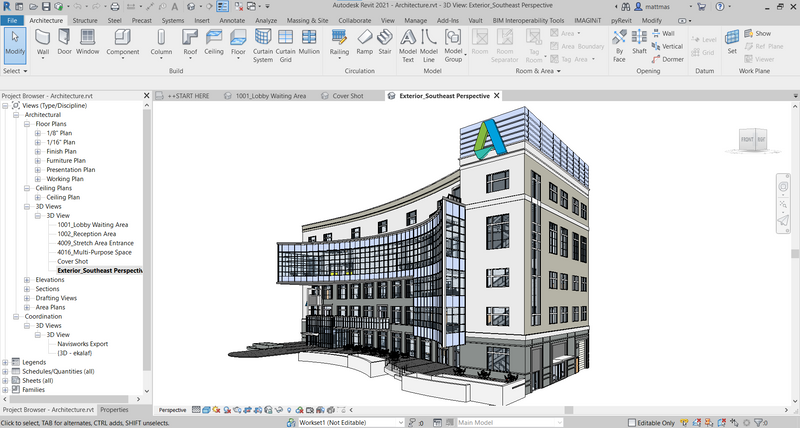Collapse the Floor Plans tree node
800x428 pixels.
27,124
